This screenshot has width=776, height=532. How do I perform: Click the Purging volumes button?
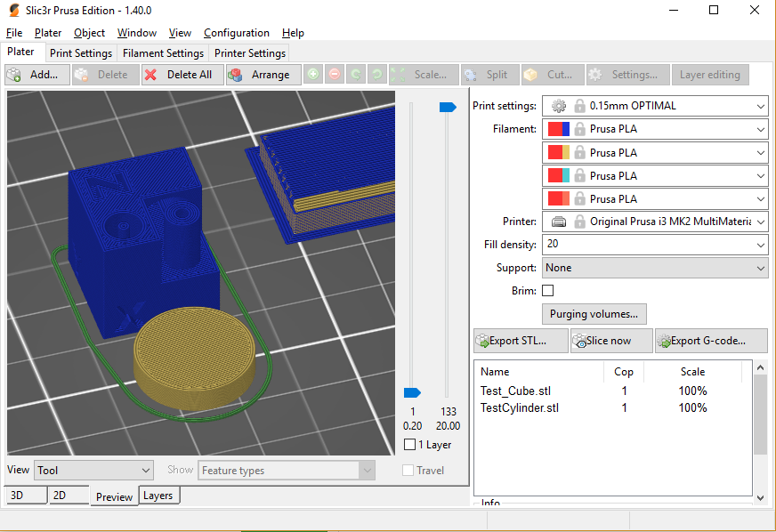pyautogui.click(x=594, y=314)
